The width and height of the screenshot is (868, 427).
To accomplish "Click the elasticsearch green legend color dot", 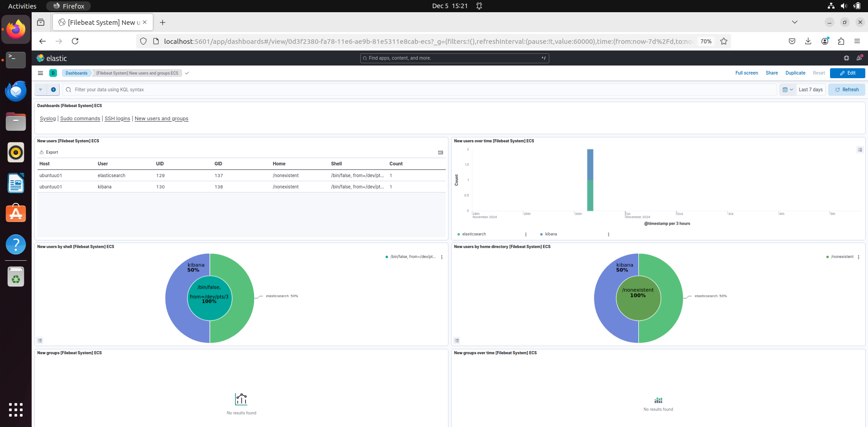I will point(458,235).
